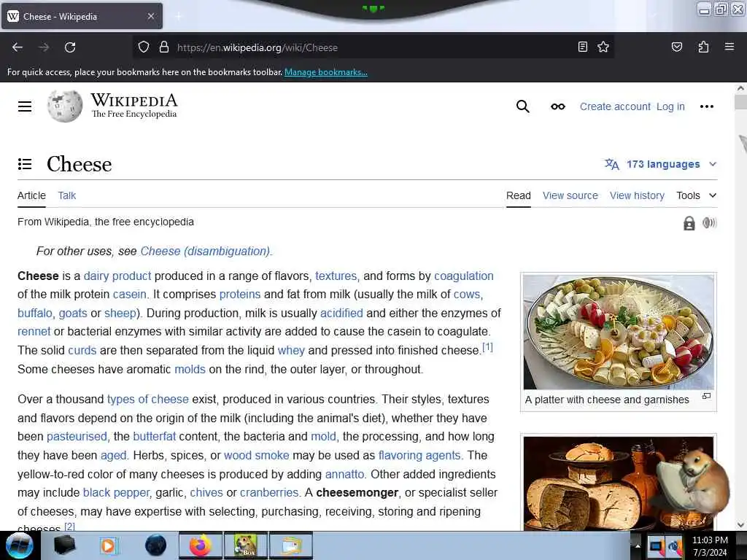Follow the dairy product link
This screenshot has width=747, height=560.
tap(117, 276)
